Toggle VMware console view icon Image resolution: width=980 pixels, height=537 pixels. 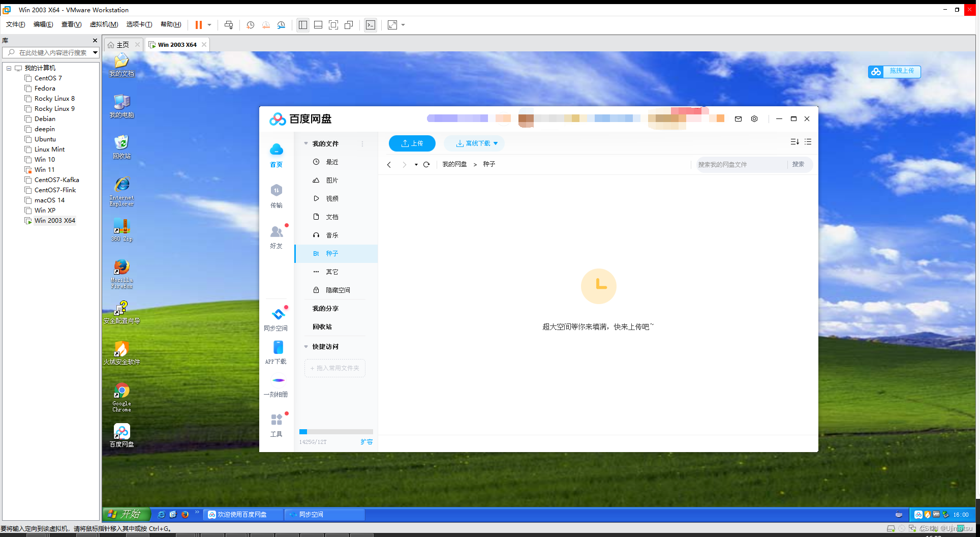pyautogui.click(x=371, y=25)
